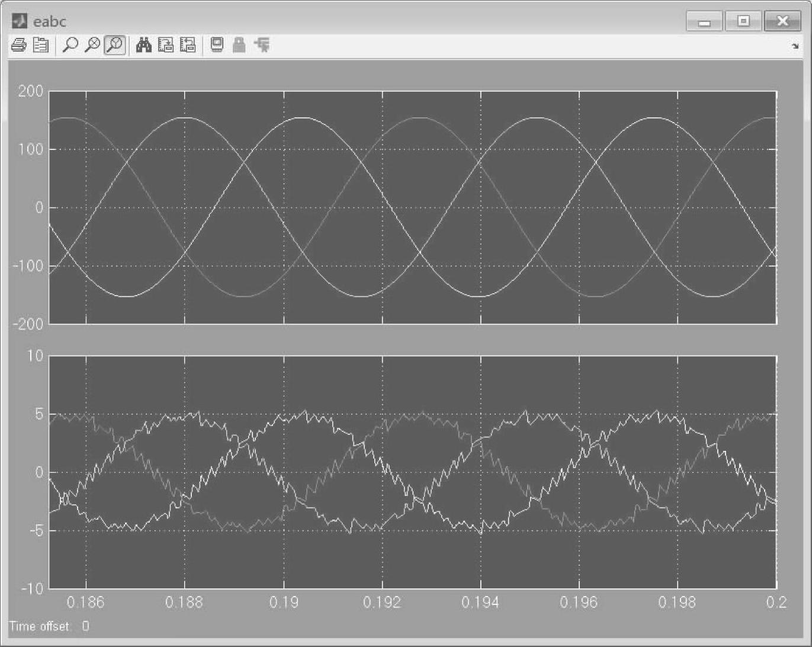Click the lock axes selection icon
The height and width of the screenshot is (647, 812).
coord(239,45)
